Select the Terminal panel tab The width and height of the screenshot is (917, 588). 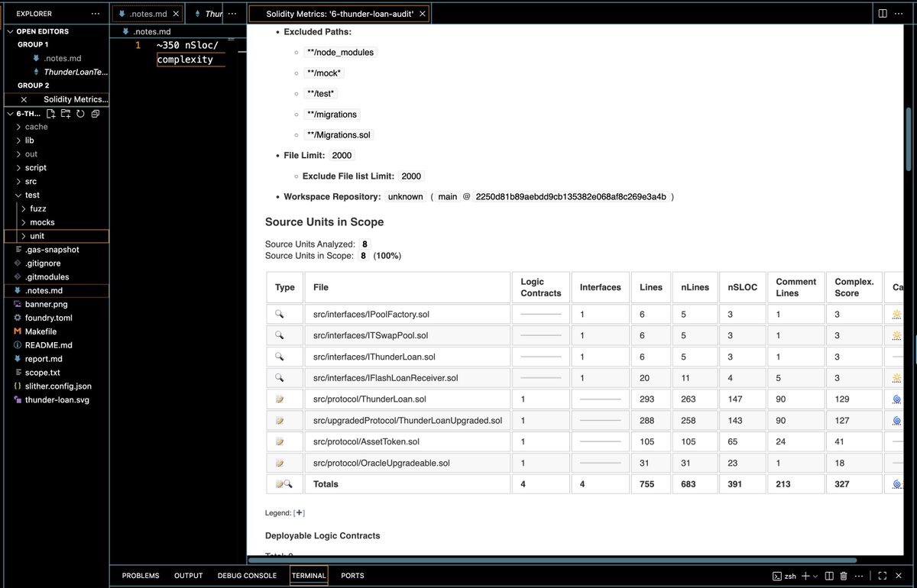coord(309,576)
